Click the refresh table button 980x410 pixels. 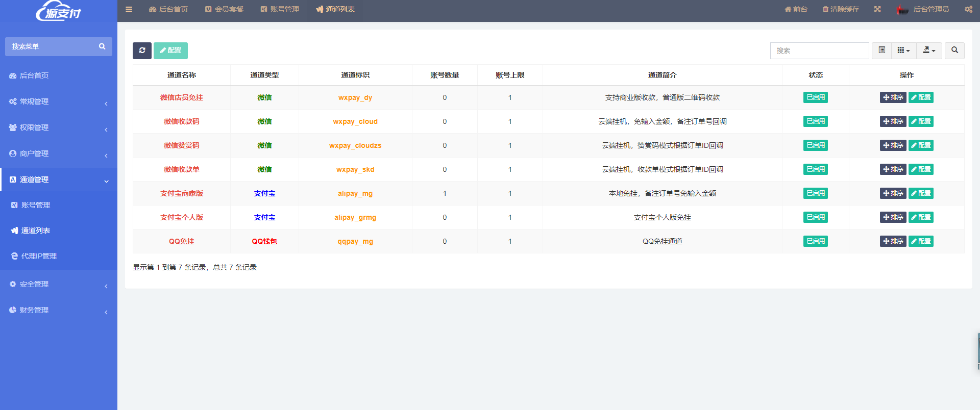[x=142, y=50]
